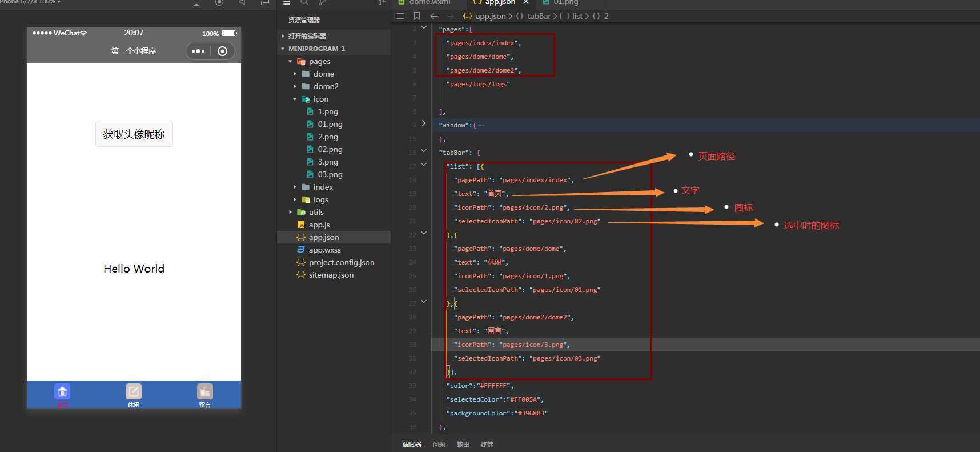
Task: Click the bookmark icon in breadcrumb bar
Action: 416,16
